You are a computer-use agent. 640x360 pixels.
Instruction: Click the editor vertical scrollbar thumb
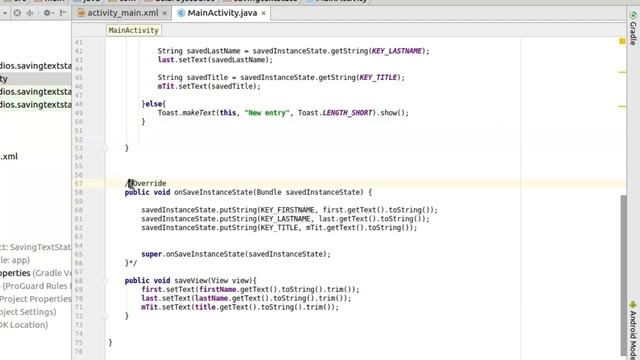(x=623, y=275)
